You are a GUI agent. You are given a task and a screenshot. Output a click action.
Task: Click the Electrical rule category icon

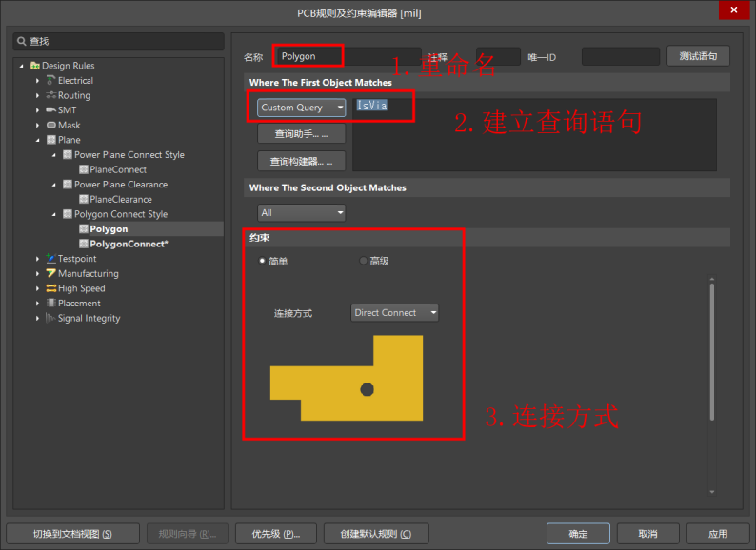[x=50, y=81]
